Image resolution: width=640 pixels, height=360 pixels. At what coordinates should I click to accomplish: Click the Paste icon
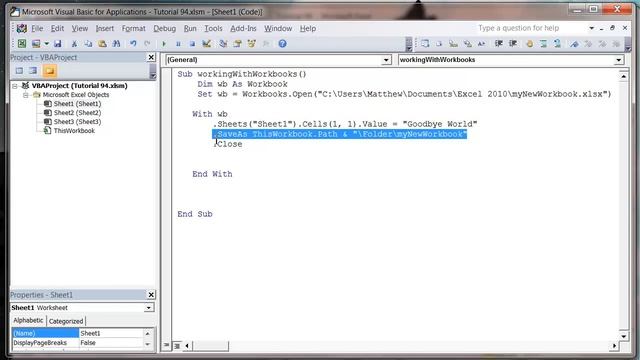click(102, 44)
